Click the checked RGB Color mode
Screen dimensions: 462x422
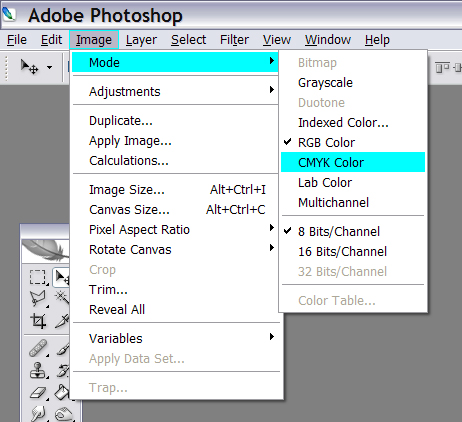(353, 142)
